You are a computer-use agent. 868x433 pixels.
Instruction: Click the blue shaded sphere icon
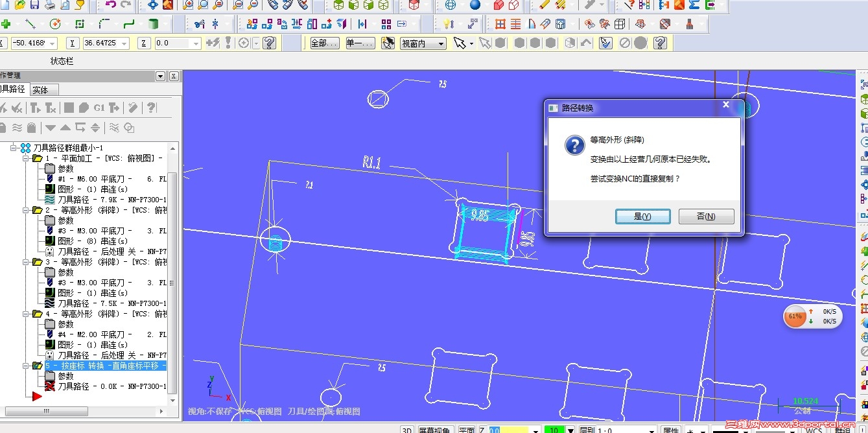click(x=475, y=5)
